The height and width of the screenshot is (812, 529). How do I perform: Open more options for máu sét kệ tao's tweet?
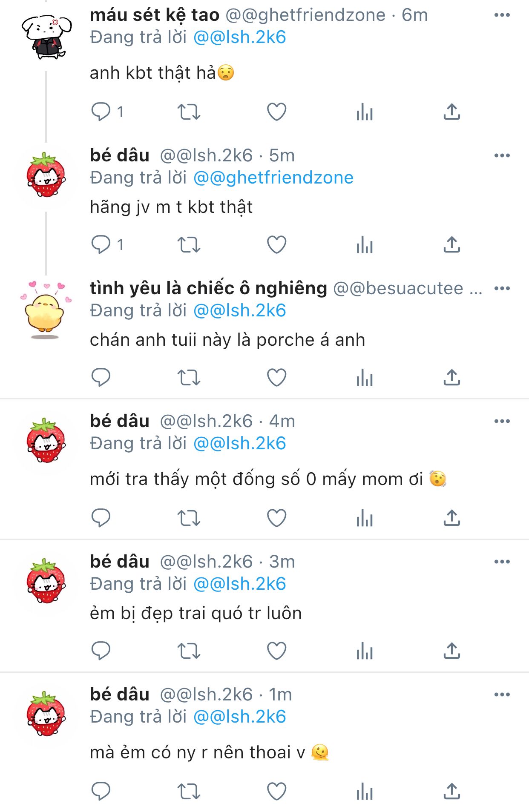click(502, 15)
